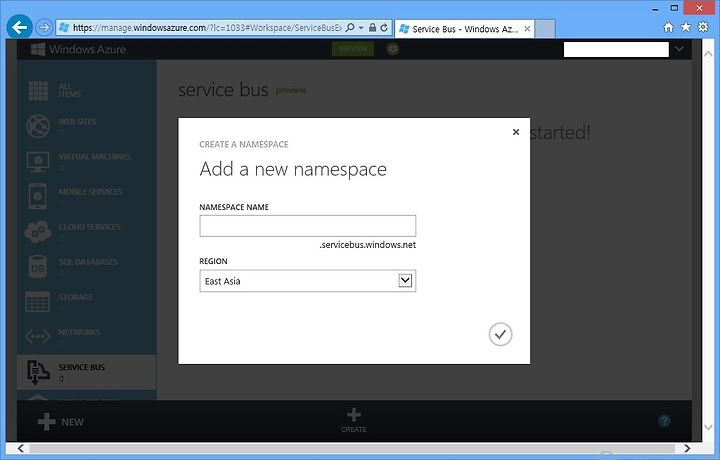Screen dimensions: 720x460
Task: Click the browser Back arrow button
Action: pyautogui.click(x=19, y=28)
